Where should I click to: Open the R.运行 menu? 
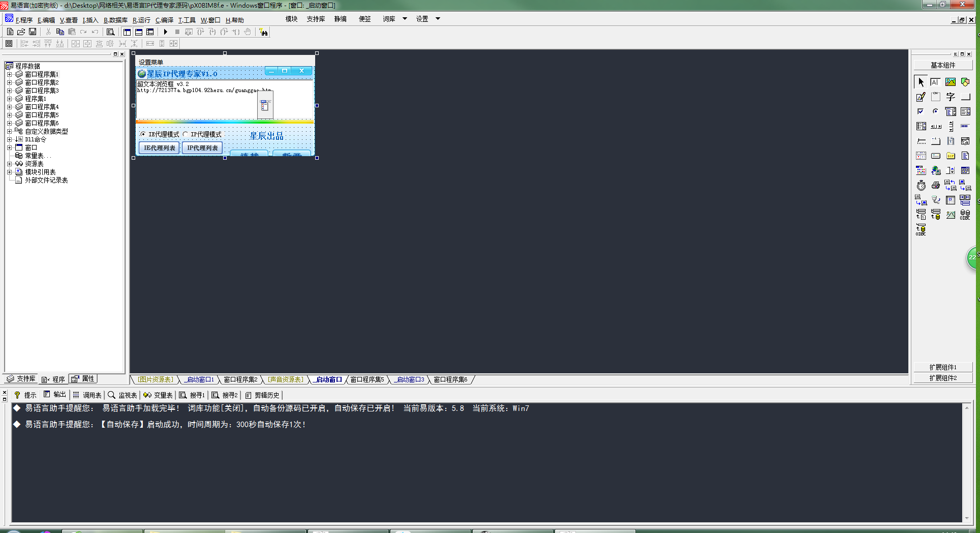pyautogui.click(x=141, y=20)
